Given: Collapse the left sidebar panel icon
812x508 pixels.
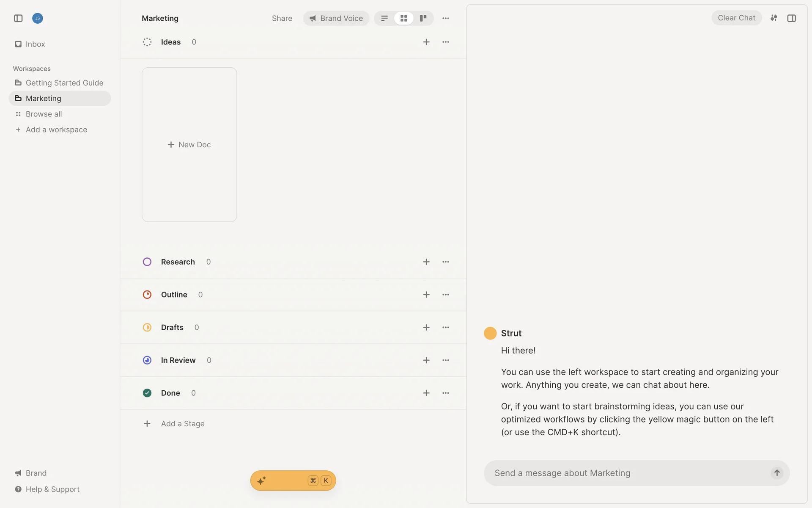Looking at the screenshot, I should (x=18, y=18).
